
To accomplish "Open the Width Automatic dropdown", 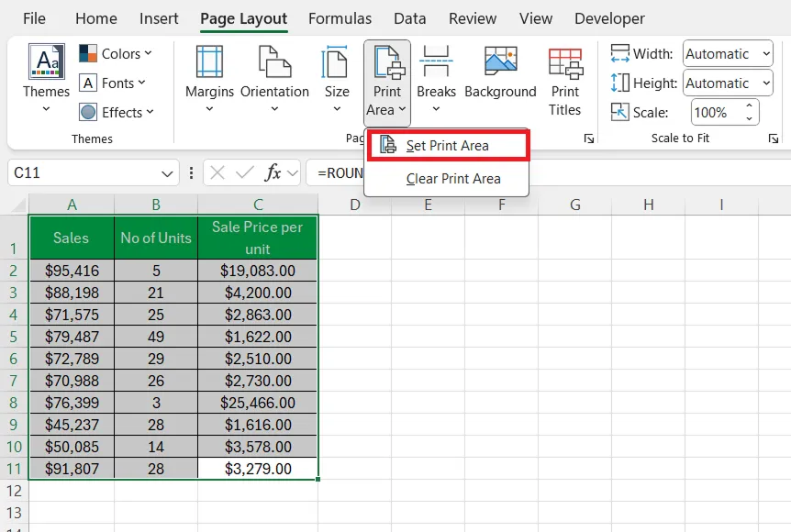I will (x=729, y=54).
